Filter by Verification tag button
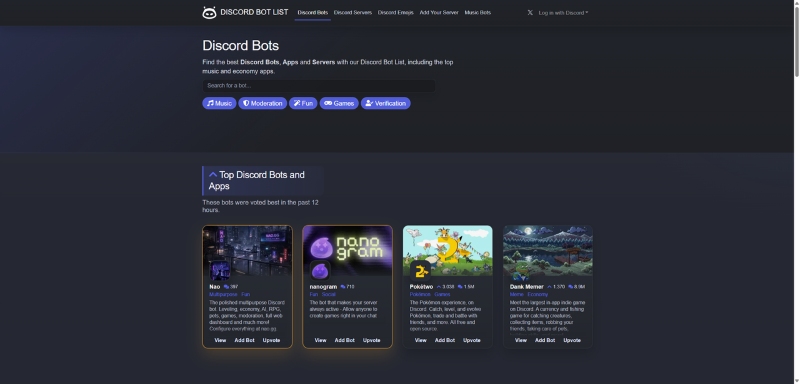Image resolution: width=800 pixels, height=384 pixels. tap(386, 104)
